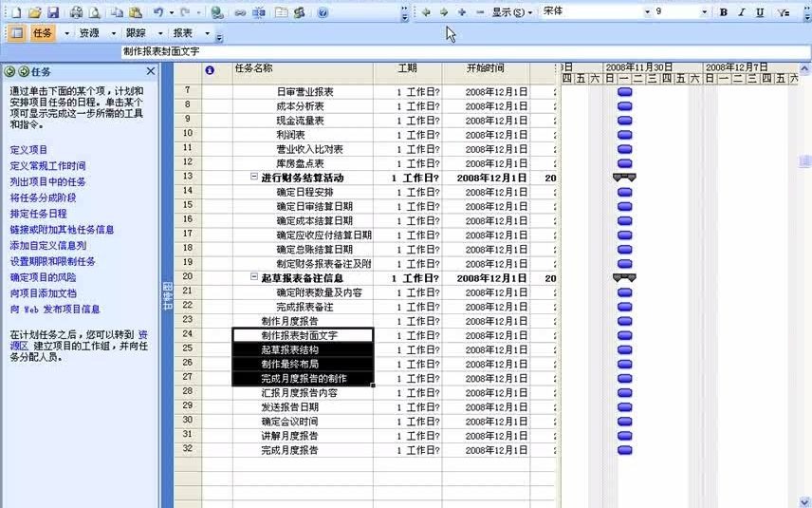Open the 报表 guide tab
The width and height of the screenshot is (812, 508).
pos(183,33)
